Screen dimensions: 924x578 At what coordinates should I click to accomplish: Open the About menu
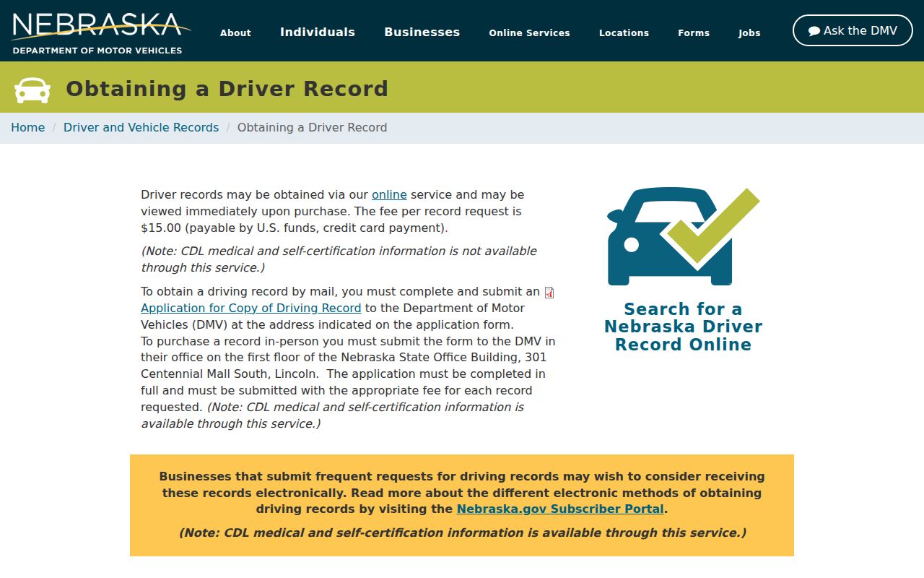click(x=235, y=33)
